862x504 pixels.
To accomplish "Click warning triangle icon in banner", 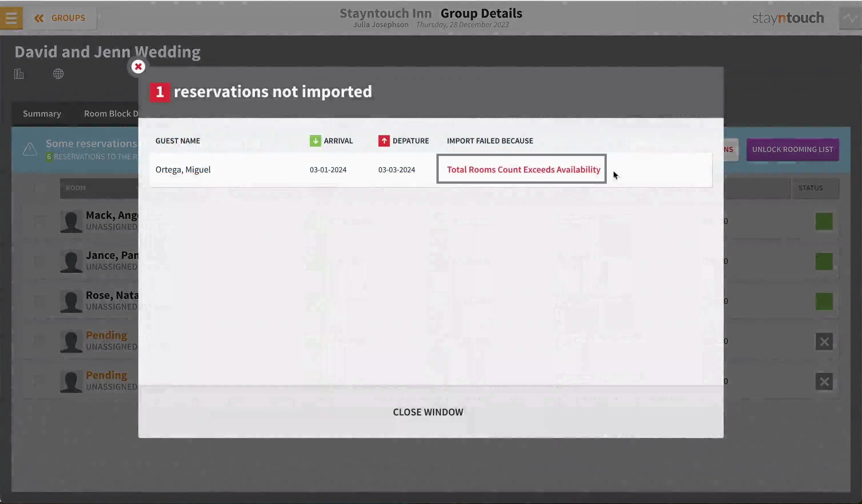I will [x=30, y=149].
